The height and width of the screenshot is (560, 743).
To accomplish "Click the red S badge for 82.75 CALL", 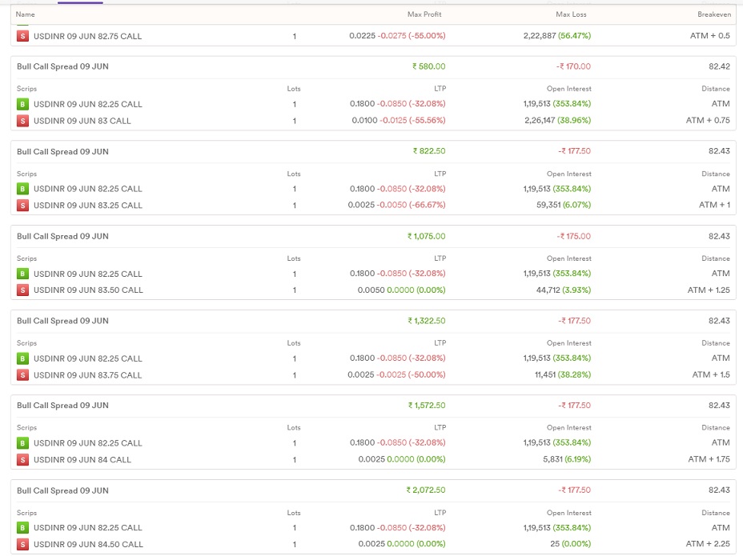I will 22,36.
